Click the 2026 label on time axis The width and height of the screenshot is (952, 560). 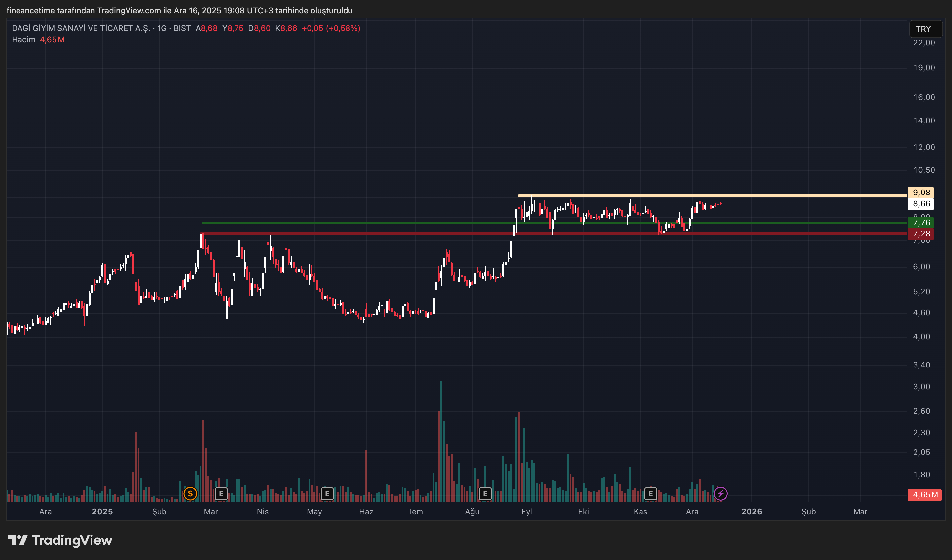[x=751, y=512]
